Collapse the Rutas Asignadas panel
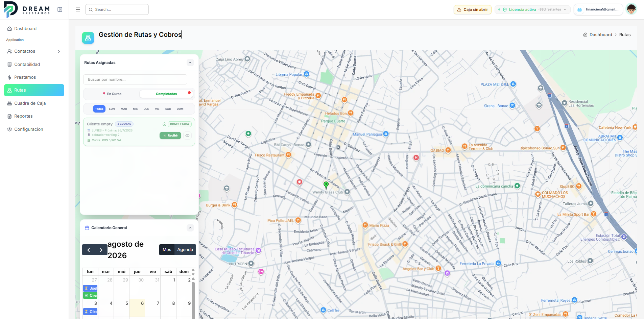644x319 pixels. point(190,63)
